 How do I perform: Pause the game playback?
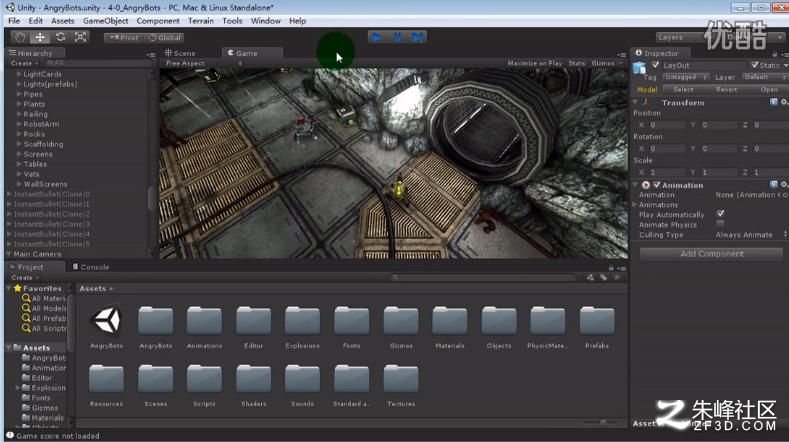tap(397, 37)
